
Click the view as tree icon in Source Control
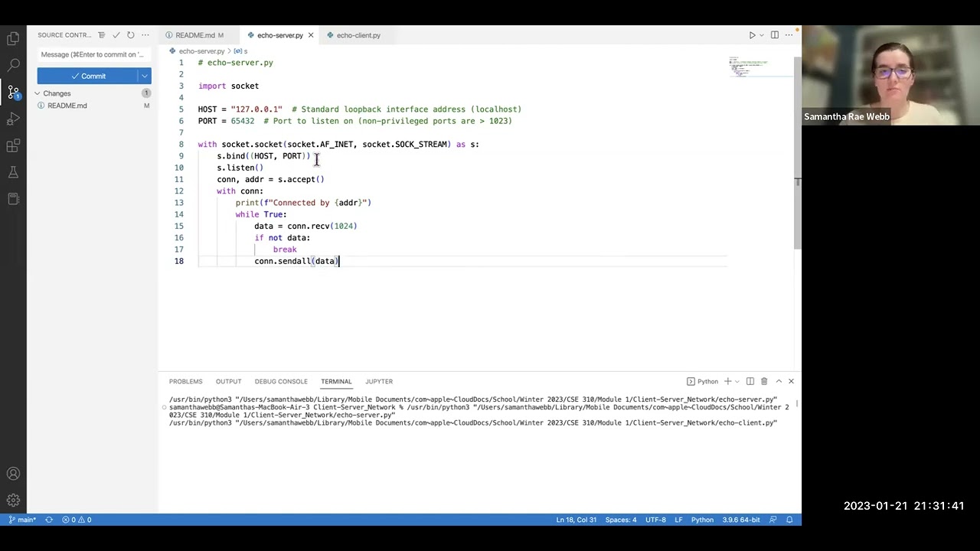pyautogui.click(x=101, y=35)
